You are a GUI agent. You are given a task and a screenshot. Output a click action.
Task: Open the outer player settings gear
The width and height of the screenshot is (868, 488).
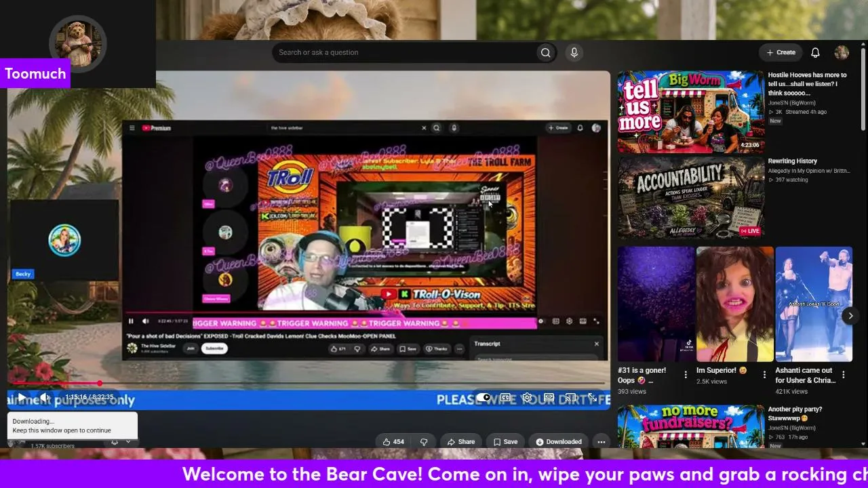[527, 398]
